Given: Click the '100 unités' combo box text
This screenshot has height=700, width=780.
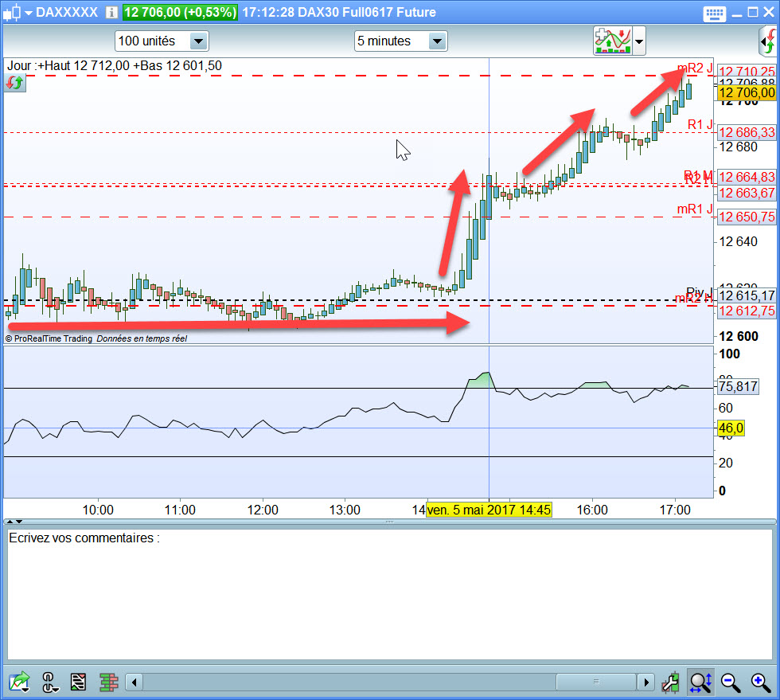Looking at the screenshot, I should click(146, 41).
